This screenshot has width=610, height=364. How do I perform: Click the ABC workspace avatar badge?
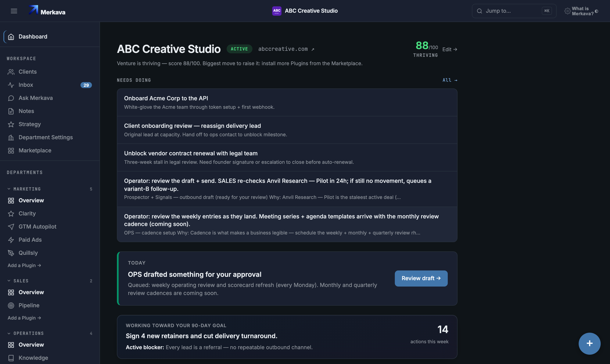pos(277,11)
